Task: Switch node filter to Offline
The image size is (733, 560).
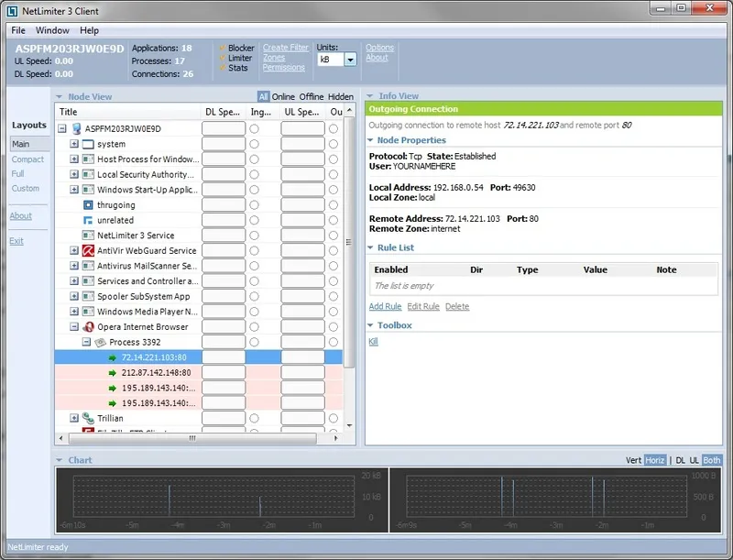Action: pos(312,97)
